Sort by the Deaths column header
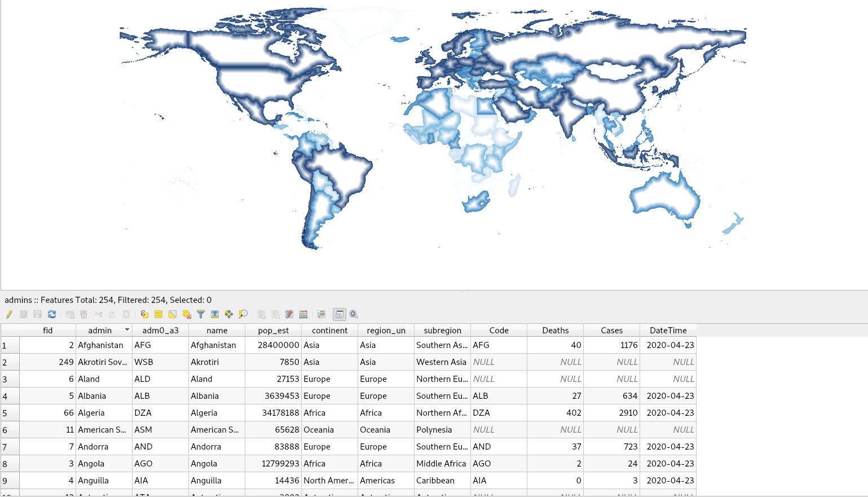This screenshot has width=868, height=497. coord(555,331)
